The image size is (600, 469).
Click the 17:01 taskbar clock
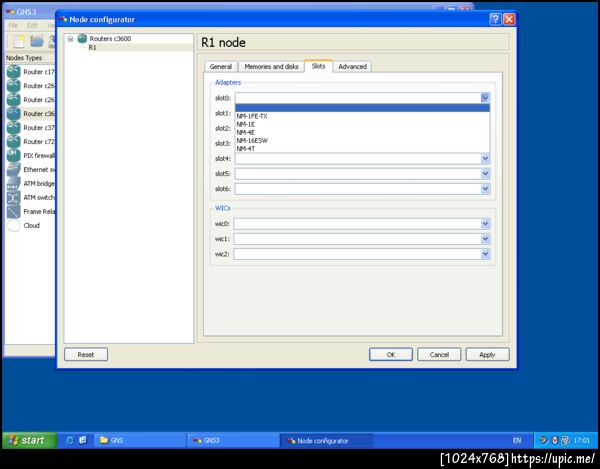click(x=582, y=441)
